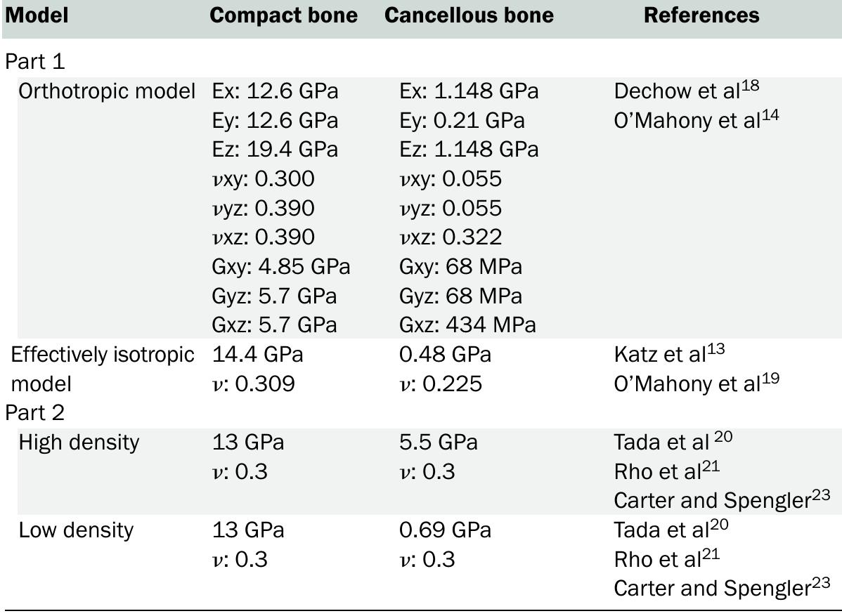842x616 pixels.
Task: Select the High density row label
Action: coord(79,443)
